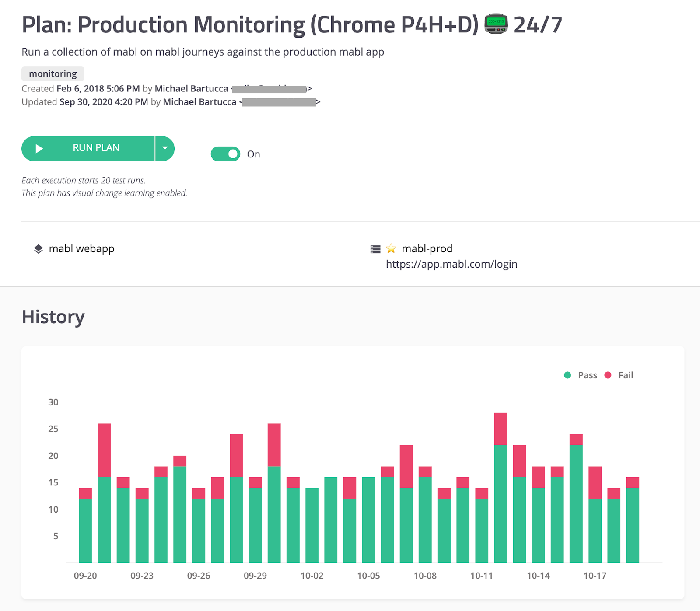
Task: Click the plan description subtitle text
Action: tap(203, 52)
